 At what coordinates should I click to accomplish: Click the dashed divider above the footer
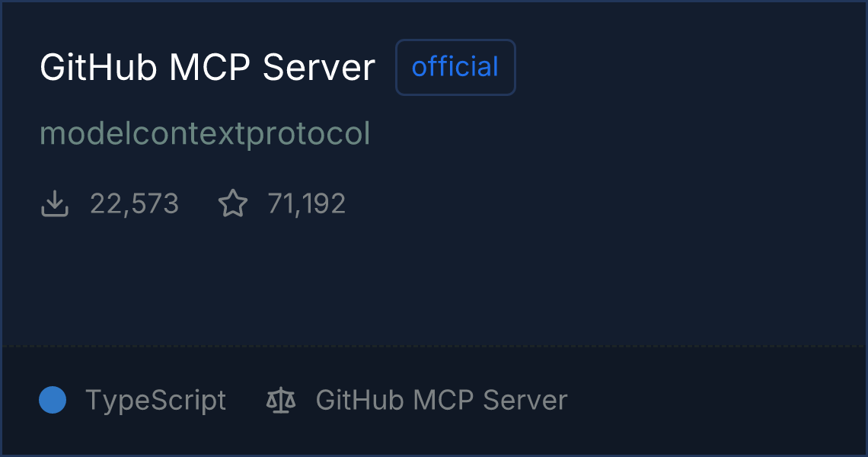point(434,347)
